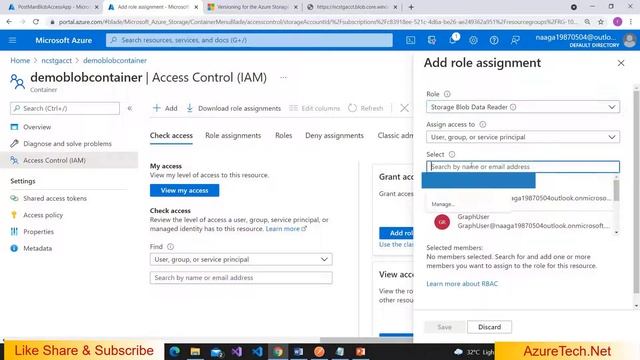Screen dimensions: 640x360
Task: Click the View my access button
Action: click(184, 190)
